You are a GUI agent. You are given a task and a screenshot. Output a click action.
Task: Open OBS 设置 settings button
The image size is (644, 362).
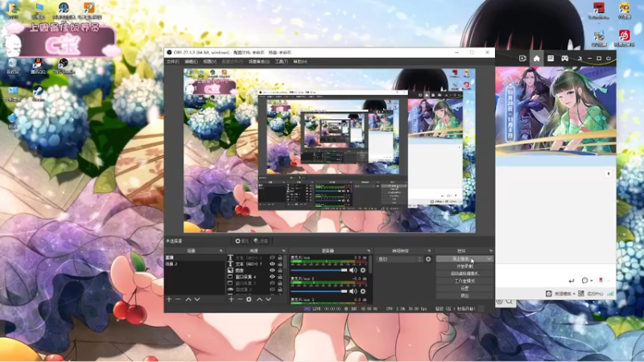464,288
